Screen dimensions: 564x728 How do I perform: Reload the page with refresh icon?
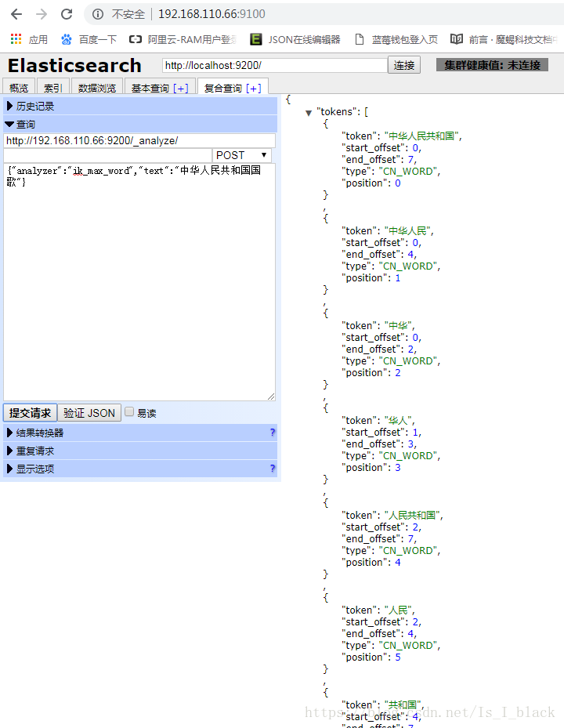click(67, 14)
